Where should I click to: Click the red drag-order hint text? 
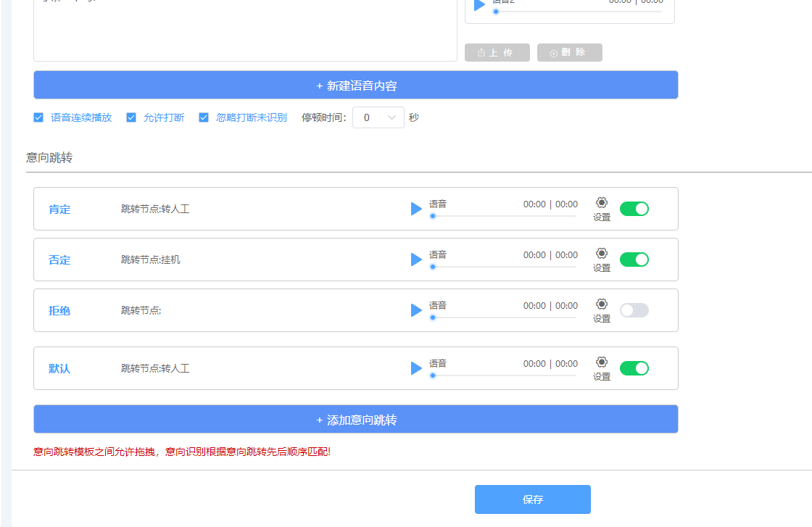[182, 452]
